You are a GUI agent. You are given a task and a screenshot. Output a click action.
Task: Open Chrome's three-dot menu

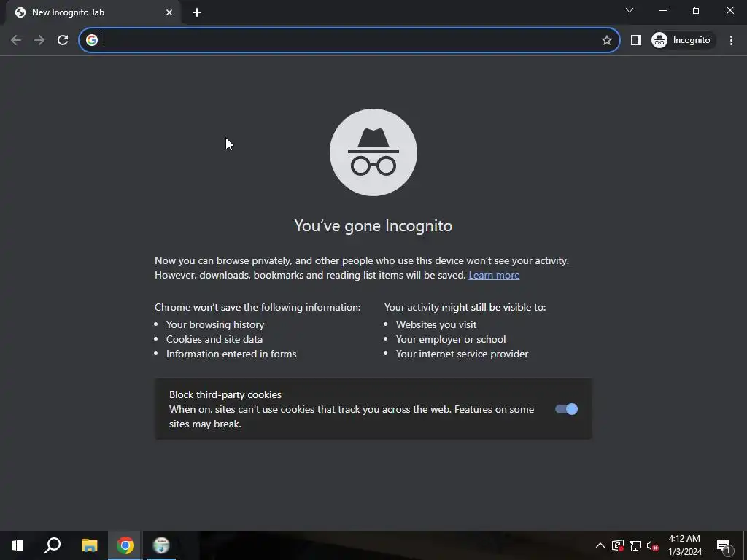pyautogui.click(x=731, y=40)
